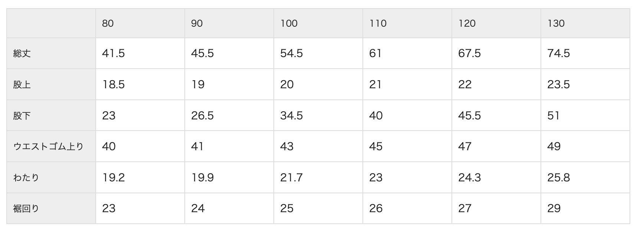
Task: Select the 74.5 cell in 総丈 row
Action: click(x=559, y=53)
